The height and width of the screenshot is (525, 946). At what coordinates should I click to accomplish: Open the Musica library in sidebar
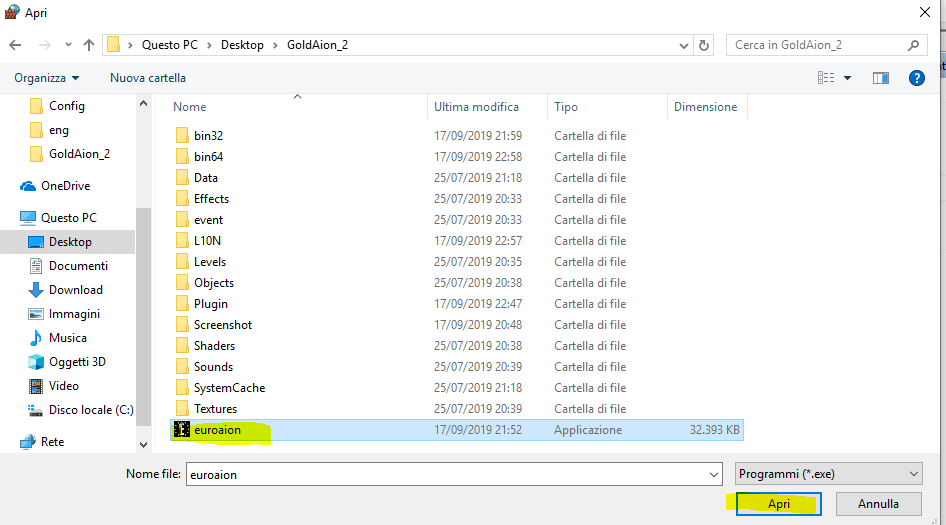pos(67,338)
